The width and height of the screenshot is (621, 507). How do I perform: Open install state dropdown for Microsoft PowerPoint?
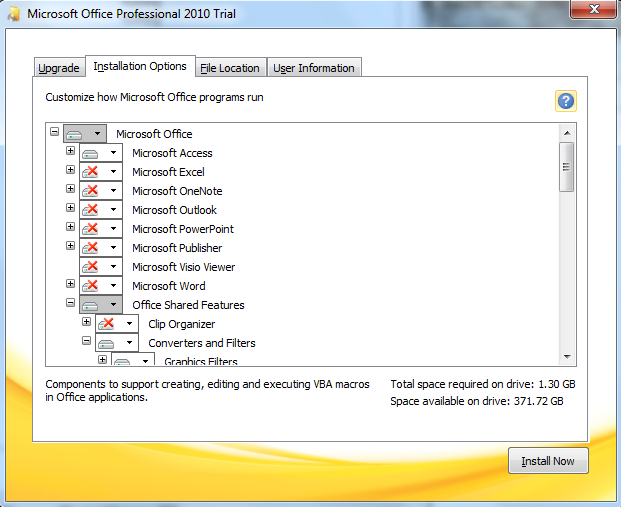101,229
